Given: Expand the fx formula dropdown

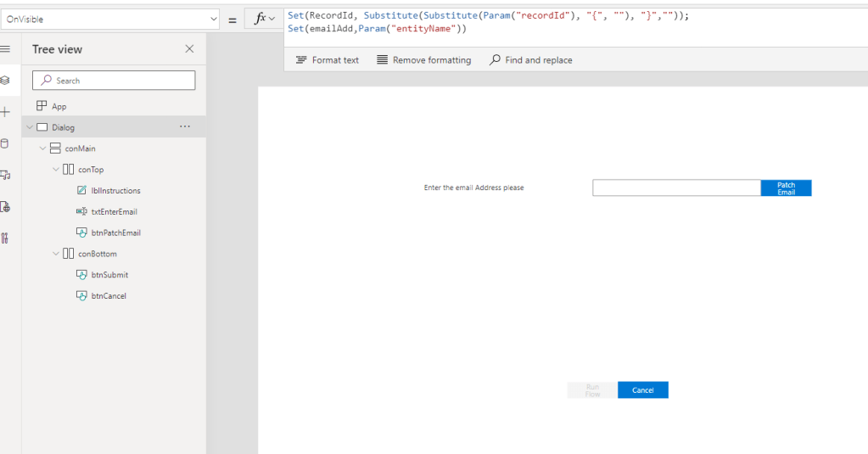Looking at the screenshot, I should point(265,19).
